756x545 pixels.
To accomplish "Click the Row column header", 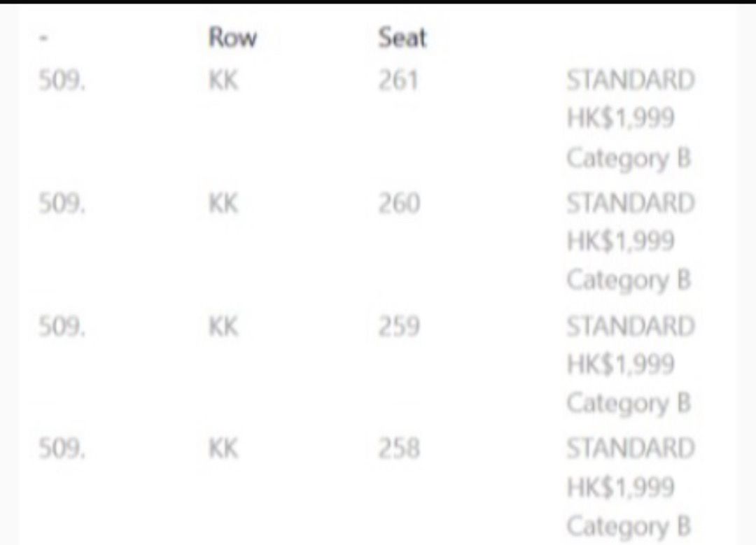I will tap(232, 38).
